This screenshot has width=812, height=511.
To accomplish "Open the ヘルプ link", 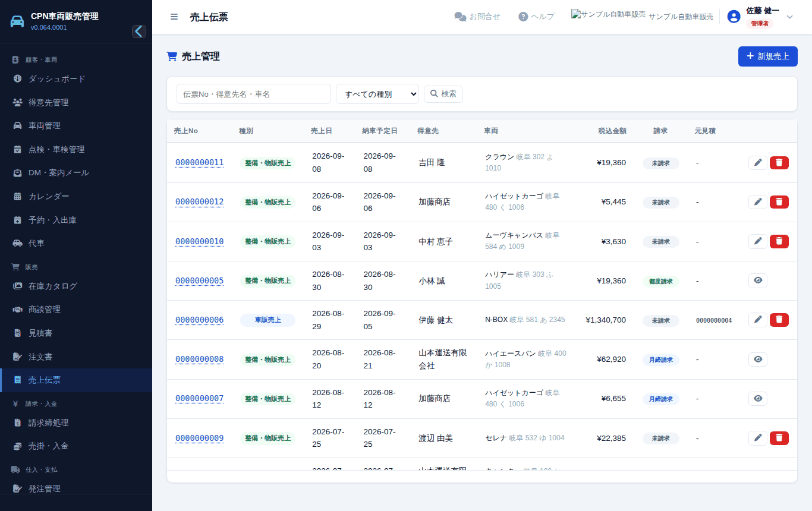I will pos(536,17).
